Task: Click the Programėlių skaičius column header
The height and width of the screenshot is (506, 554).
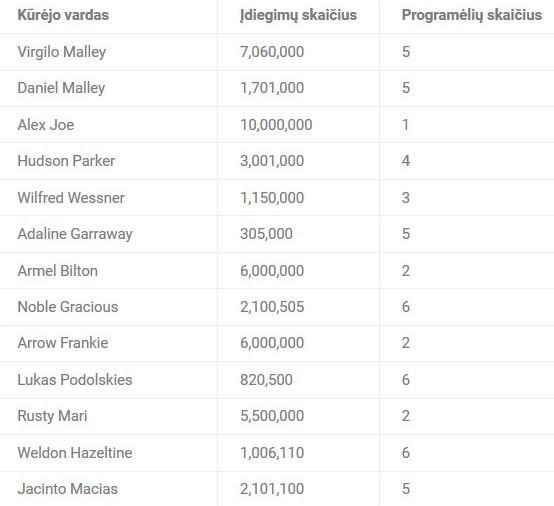Action: (472, 15)
